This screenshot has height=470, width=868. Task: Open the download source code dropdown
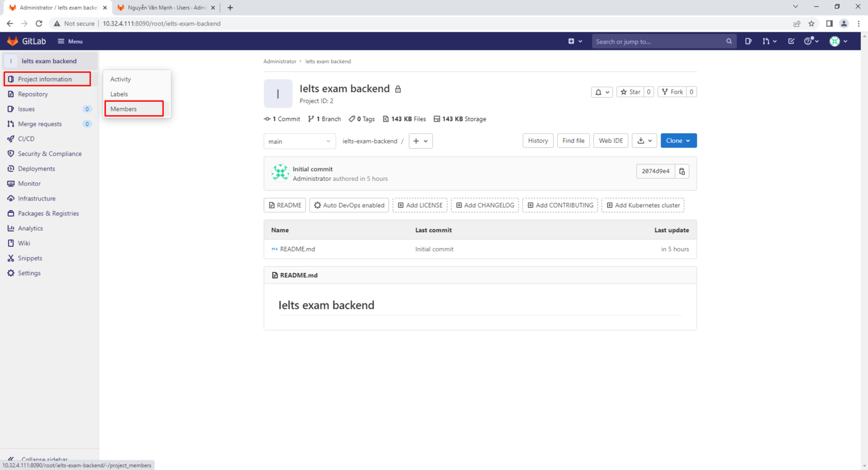pyautogui.click(x=644, y=140)
